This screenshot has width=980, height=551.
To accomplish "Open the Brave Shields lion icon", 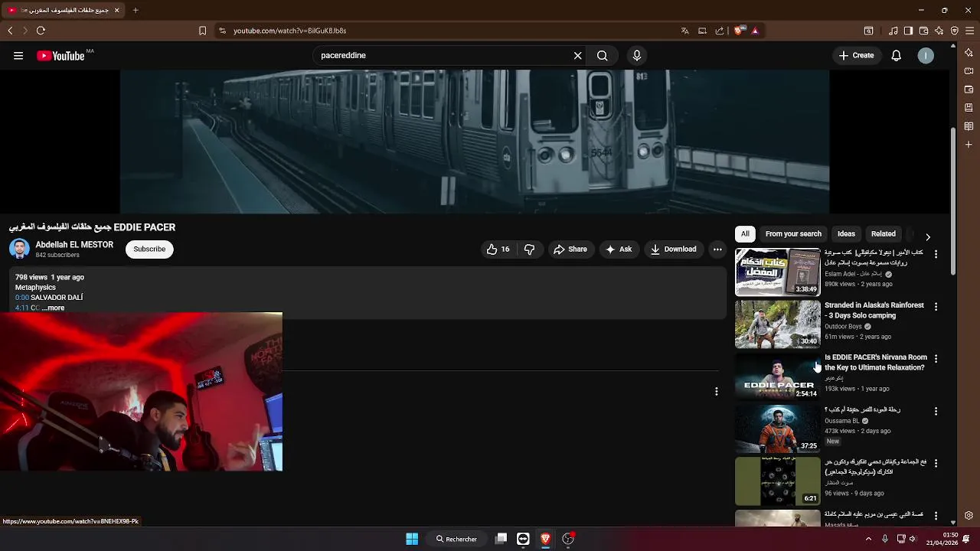I will [738, 31].
